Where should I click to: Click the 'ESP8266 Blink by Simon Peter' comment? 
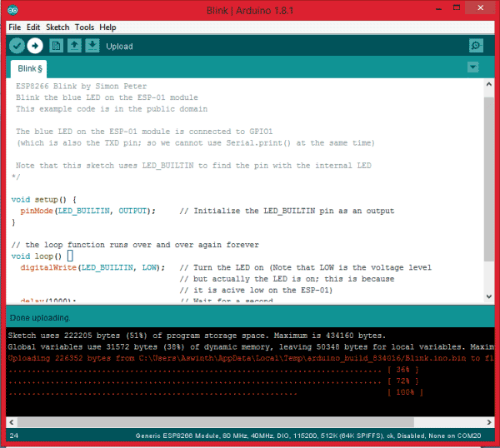82,87
